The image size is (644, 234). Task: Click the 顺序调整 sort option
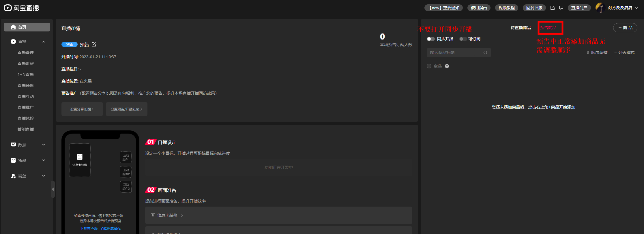pos(597,53)
